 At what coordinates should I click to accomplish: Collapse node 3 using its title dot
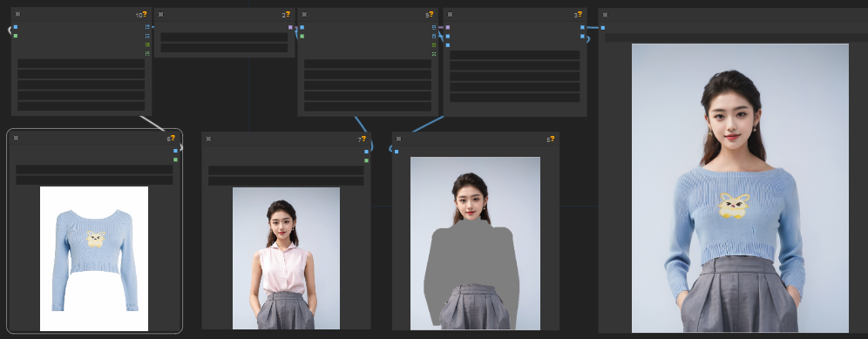(x=450, y=15)
